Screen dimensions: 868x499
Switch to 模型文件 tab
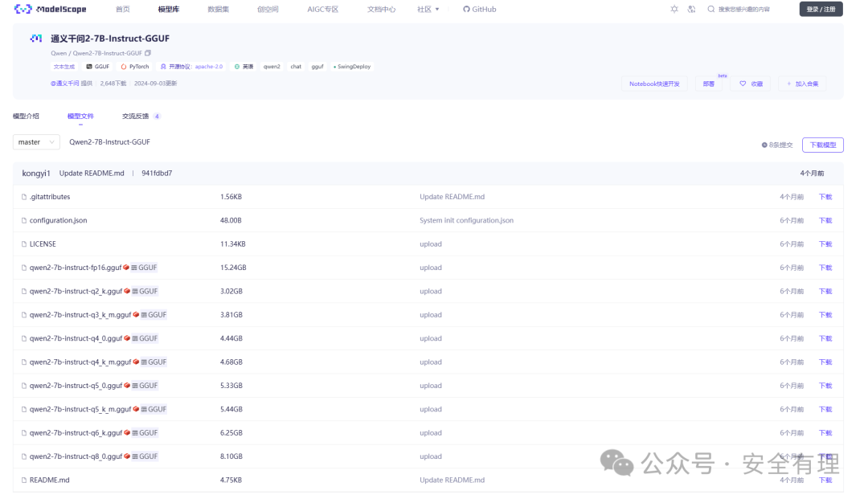81,117
